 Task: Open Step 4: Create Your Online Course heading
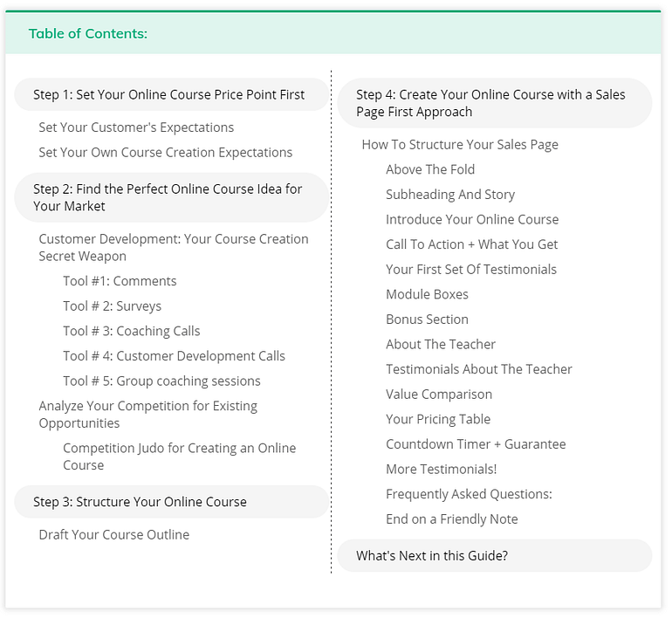[x=490, y=103]
